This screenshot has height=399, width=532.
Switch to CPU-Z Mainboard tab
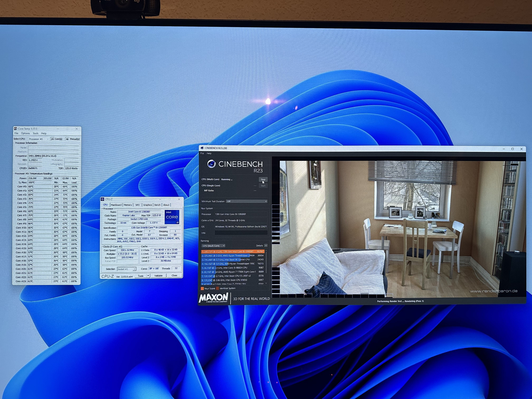coord(116,205)
